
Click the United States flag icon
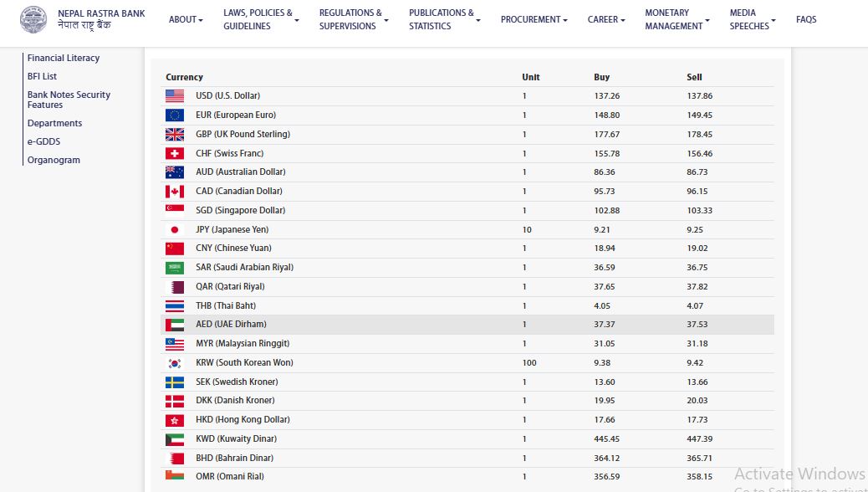click(x=175, y=96)
